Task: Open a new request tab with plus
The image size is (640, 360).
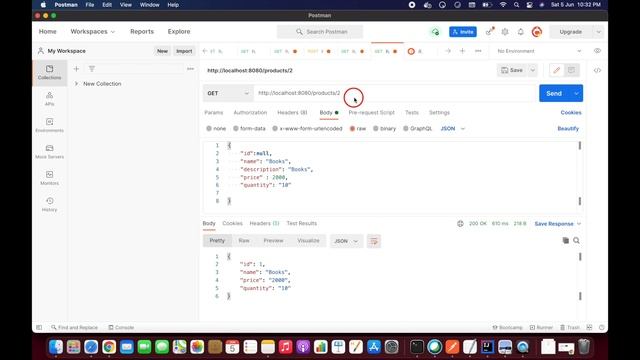Action: (462, 51)
